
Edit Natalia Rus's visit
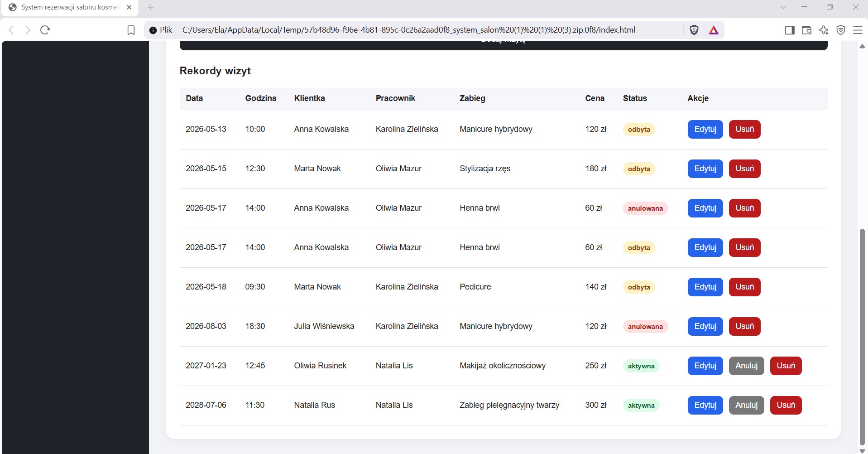705,405
